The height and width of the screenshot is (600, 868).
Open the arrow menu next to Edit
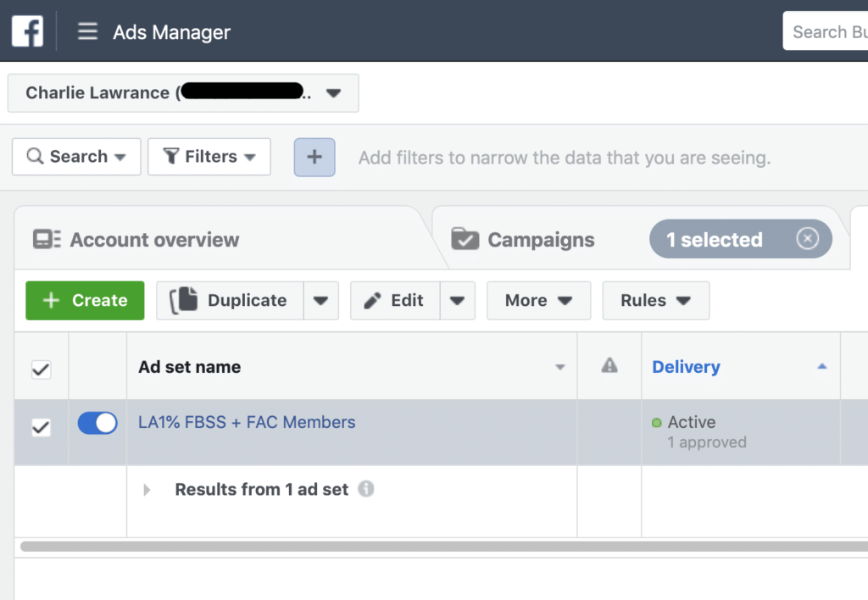(457, 301)
